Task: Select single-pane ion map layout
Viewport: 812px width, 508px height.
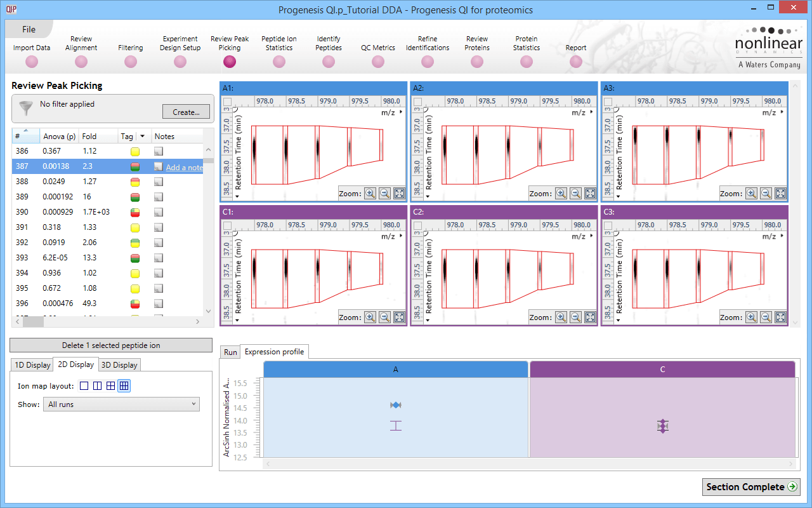Action: click(x=84, y=385)
